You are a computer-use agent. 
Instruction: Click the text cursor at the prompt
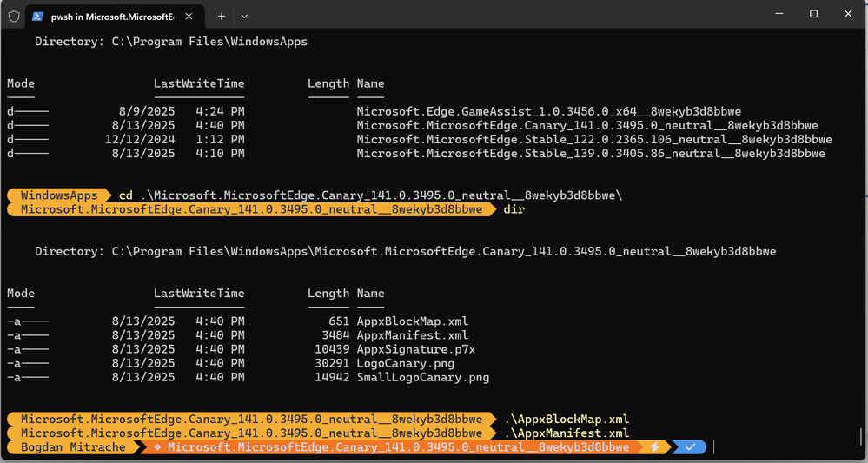pyautogui.click(x=714, y=447)
